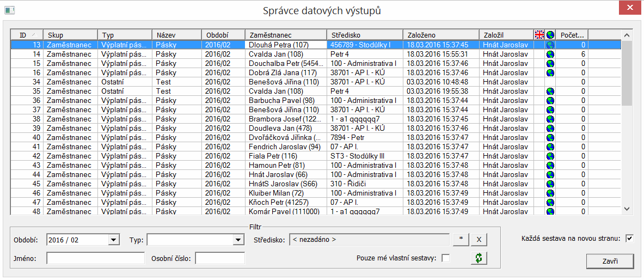Click '1 - a1 qqqqqq7' cell in Brambora row

click(365, 119)
